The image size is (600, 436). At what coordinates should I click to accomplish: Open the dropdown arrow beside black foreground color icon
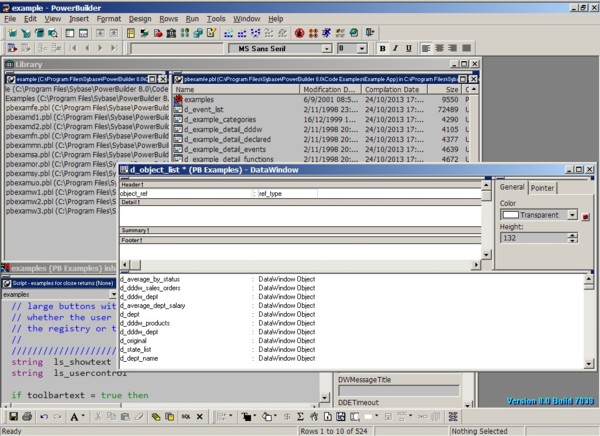(x=254, y=416)
